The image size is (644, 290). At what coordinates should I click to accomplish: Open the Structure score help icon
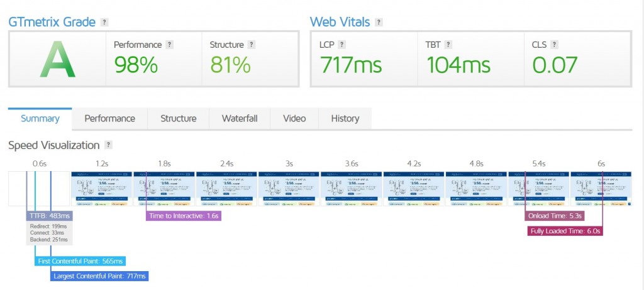[252, 45]
